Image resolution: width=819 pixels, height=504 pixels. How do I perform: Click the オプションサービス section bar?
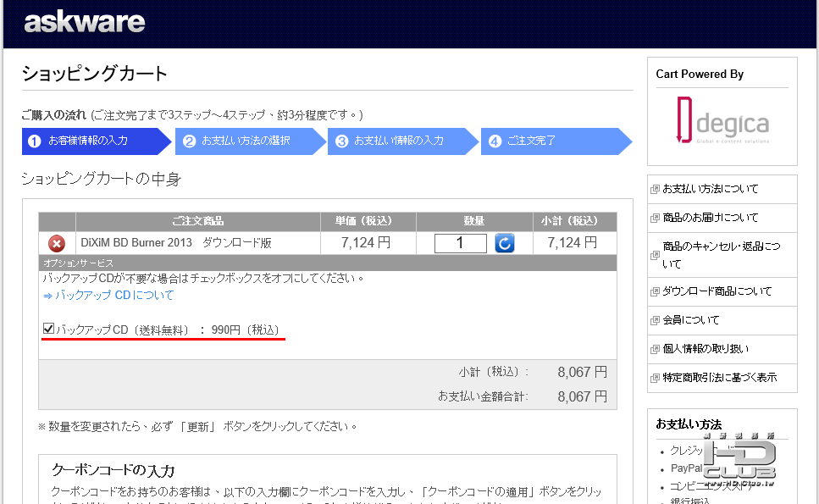[x=328, y=263]
